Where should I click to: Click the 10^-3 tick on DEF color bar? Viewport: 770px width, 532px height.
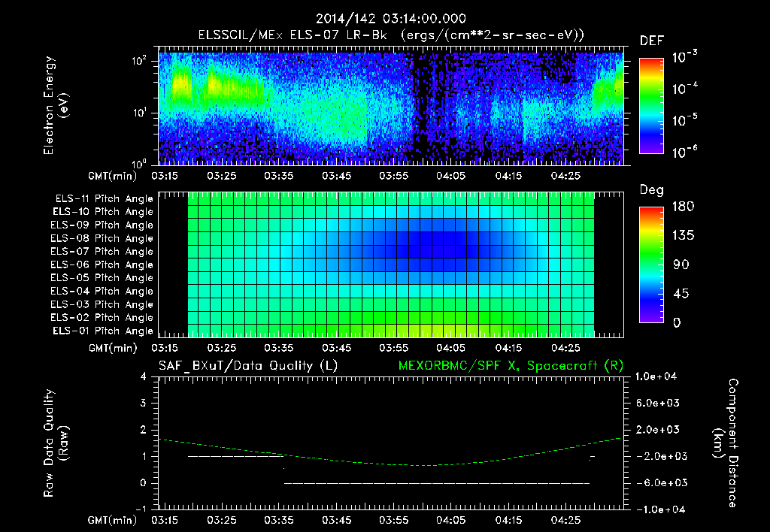pos(684,56)
